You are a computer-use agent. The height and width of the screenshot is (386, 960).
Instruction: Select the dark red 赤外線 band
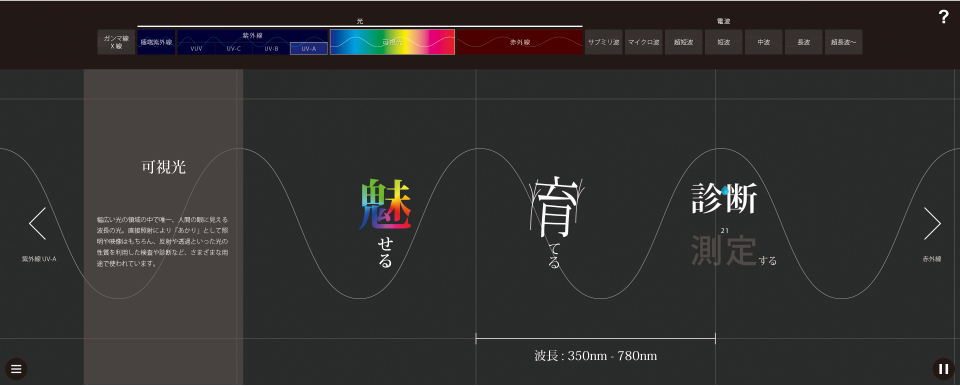click(520, 42)
